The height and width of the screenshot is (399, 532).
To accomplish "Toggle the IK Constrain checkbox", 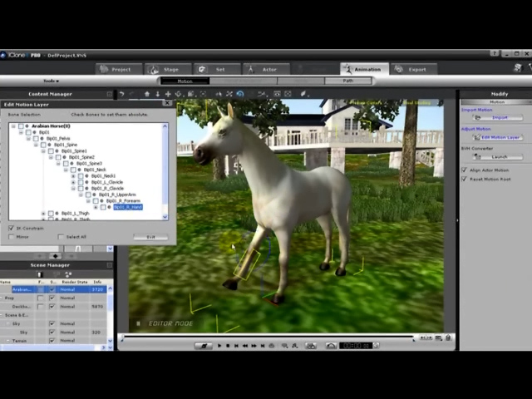I will tap(11, 228).
